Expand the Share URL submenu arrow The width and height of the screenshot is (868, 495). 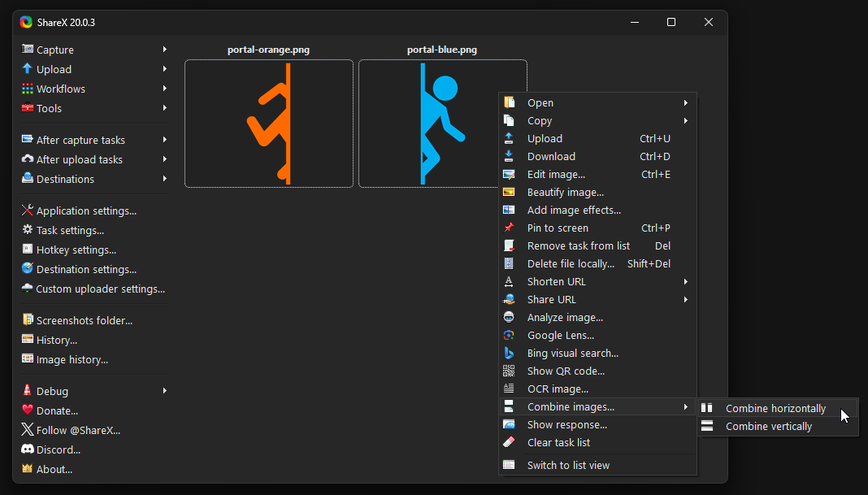686,300
